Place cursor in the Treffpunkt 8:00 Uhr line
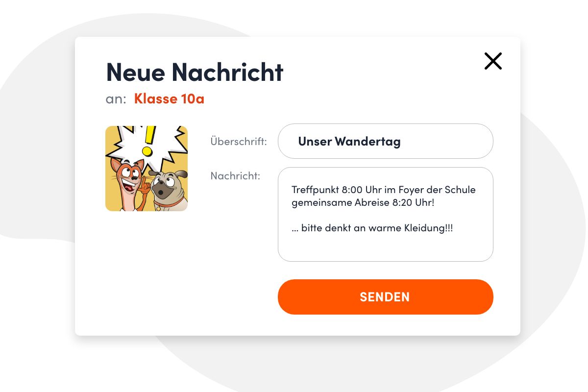588x392 pixels. point(384,190)
